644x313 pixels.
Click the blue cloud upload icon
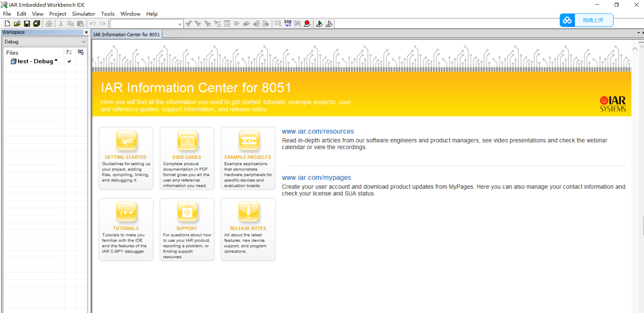(x=567, y=20)
